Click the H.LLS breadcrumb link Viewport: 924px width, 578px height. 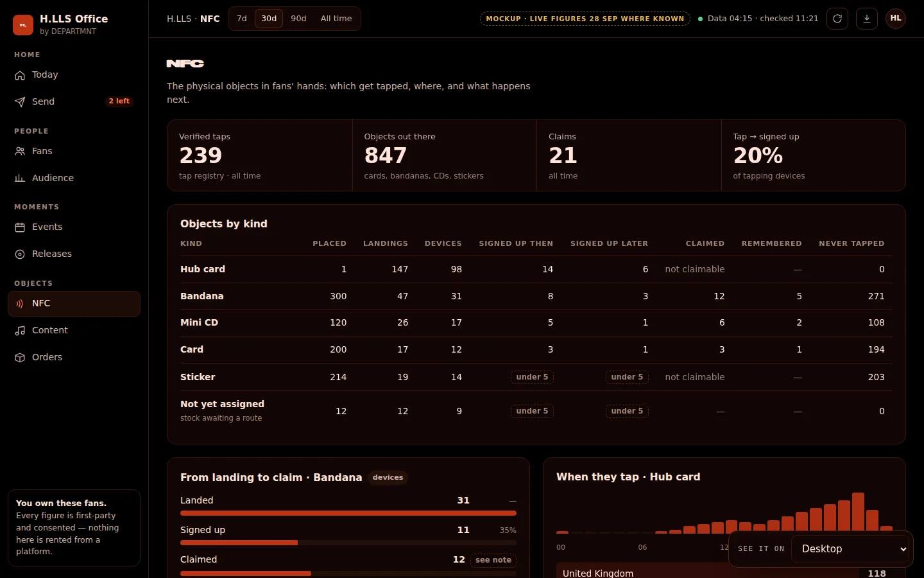179,19
